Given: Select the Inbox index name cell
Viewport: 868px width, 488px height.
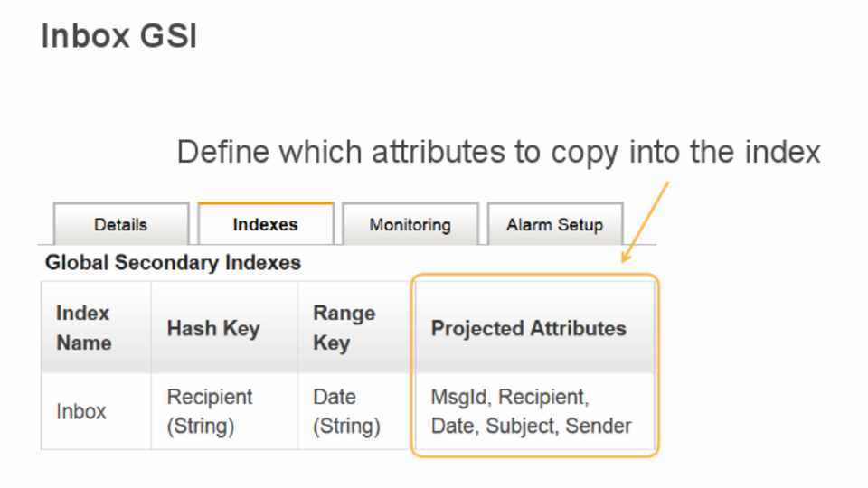Looking at the screenshot, I should coord(81,411).
